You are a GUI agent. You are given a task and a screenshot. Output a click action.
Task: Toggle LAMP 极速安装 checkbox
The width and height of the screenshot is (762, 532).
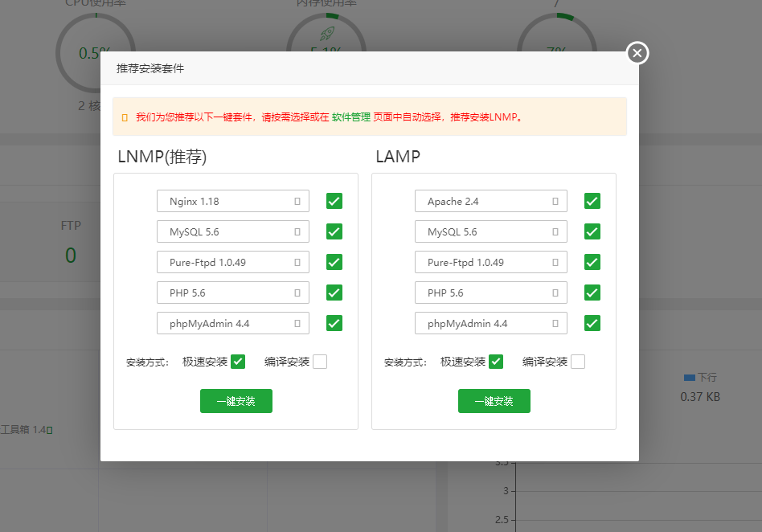(496, 362)
